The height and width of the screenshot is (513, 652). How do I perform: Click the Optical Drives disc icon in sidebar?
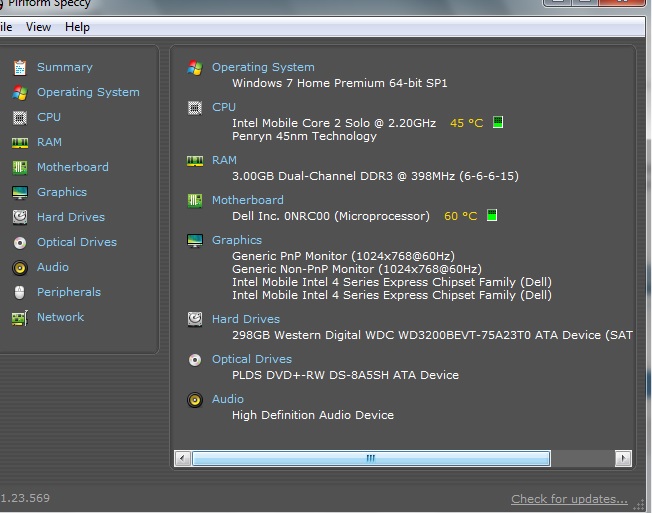(x=20, y=242)
